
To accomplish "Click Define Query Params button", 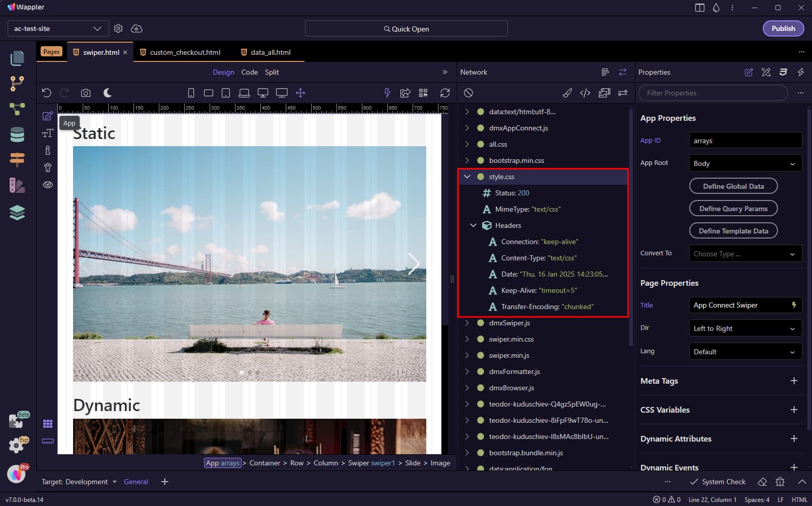I will point(733,209).
